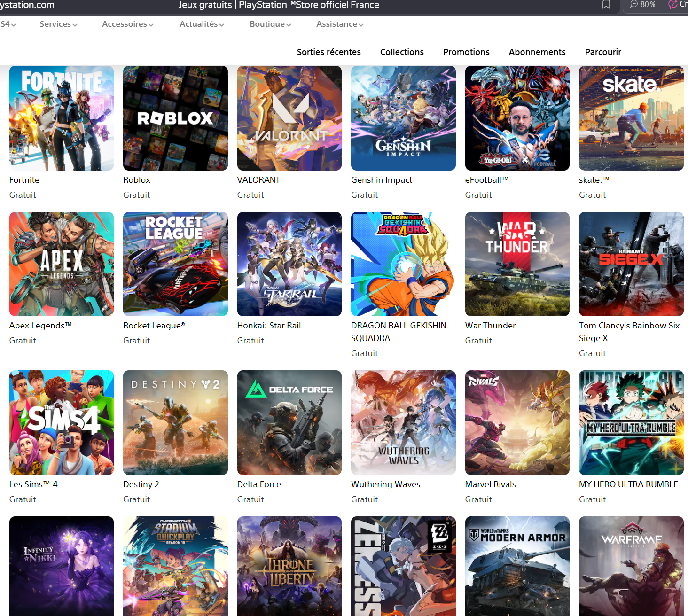This screenshot has width=688, height=616.
Task: Open the Apex Legends cover art
Action: pyautogui.click(x=62, y=264)
